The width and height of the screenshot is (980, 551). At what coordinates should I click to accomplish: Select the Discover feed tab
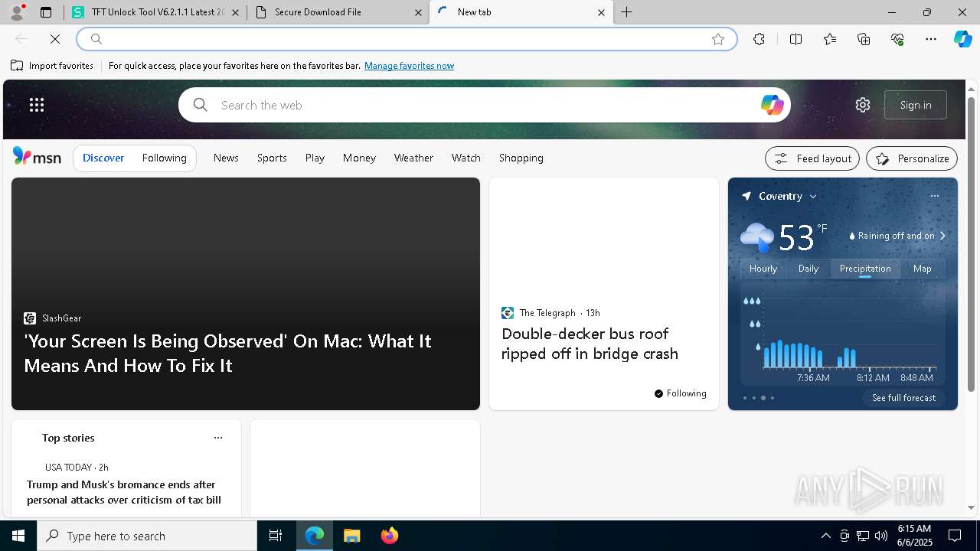coord(103,158)
